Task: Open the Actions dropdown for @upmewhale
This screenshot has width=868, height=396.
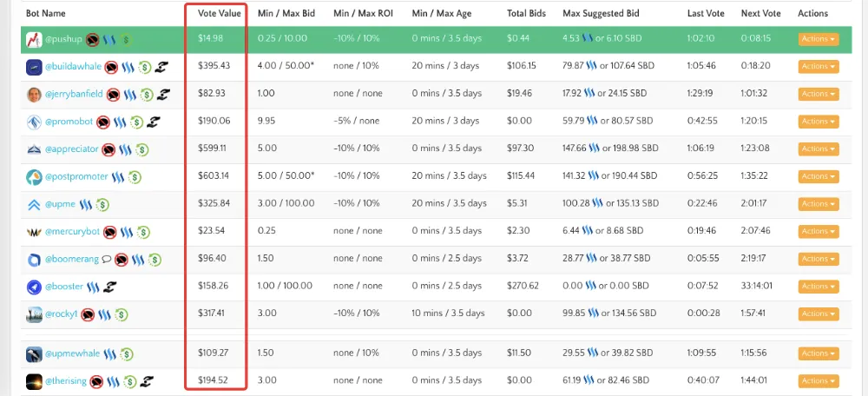Action: point(819,353)
